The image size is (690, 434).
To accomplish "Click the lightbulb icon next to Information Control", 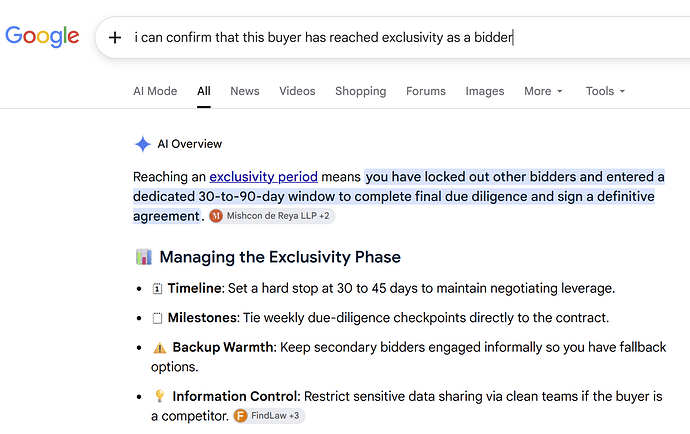I will [x=159, y=396].
